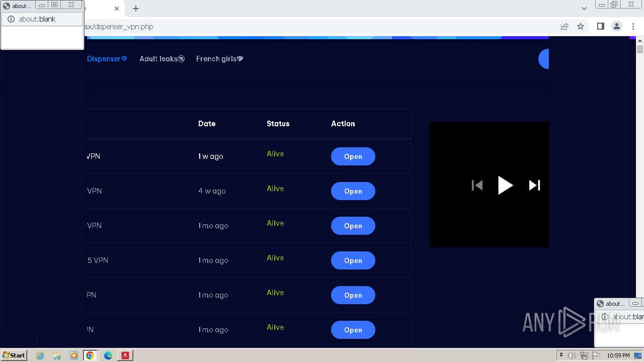Image resolution: width=644 pixels, height=362 pixels.
Task: Open a new Chrome tab
Action: click(x=136, y=9)
